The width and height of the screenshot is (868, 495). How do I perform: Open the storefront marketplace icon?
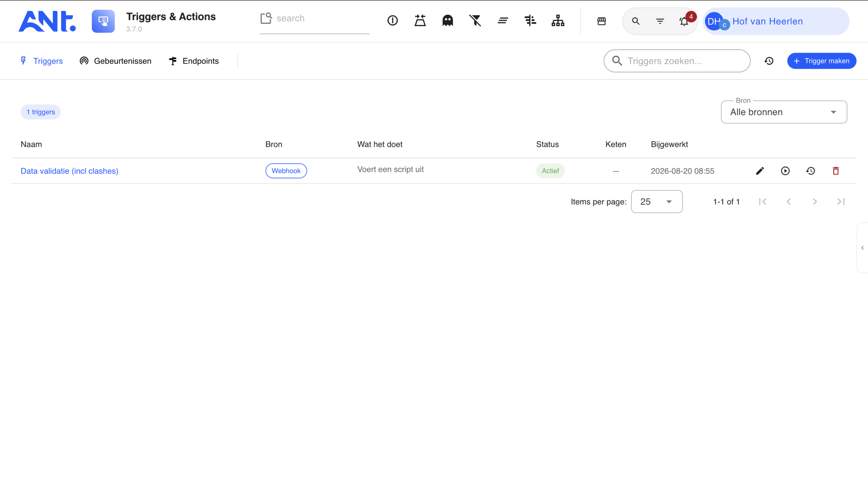[x=601, y=21]
